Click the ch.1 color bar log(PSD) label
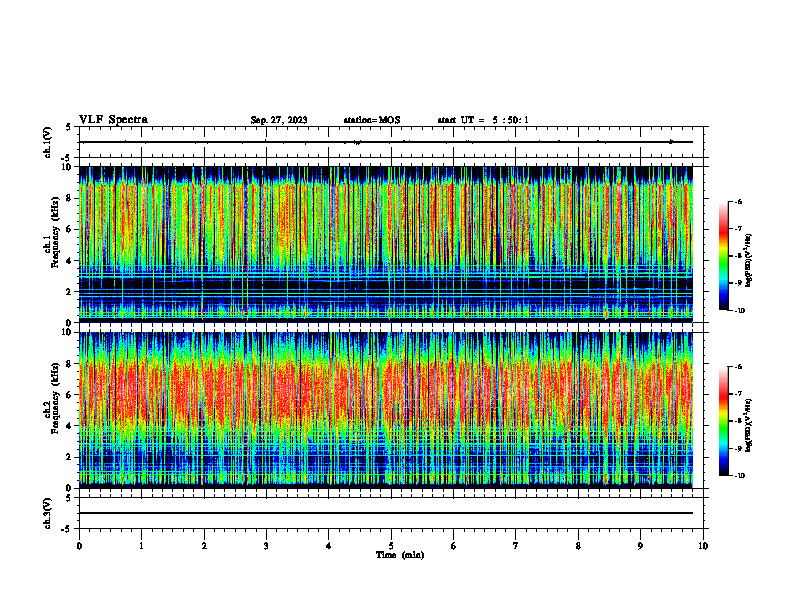The image size is (792, 612). tap(748, 261)
